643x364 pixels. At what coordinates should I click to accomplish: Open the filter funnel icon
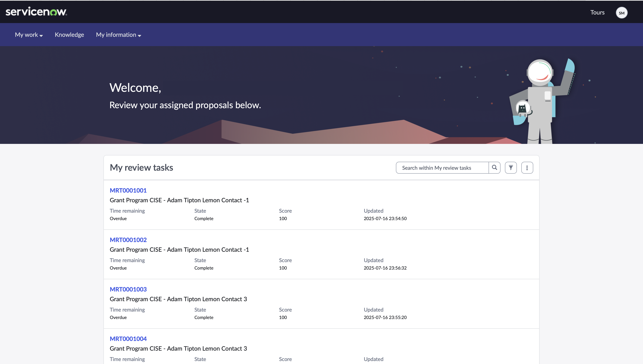tap(511, 167)
